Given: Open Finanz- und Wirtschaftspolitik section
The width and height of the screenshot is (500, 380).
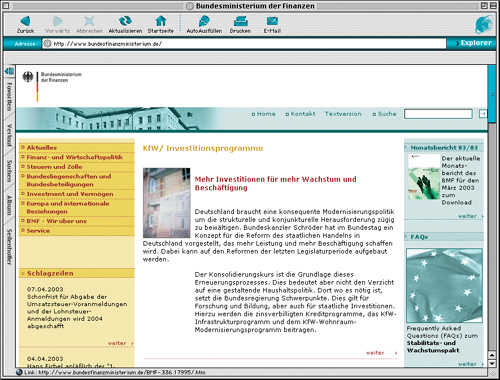Looking at the screenshot, I should 75,157.
